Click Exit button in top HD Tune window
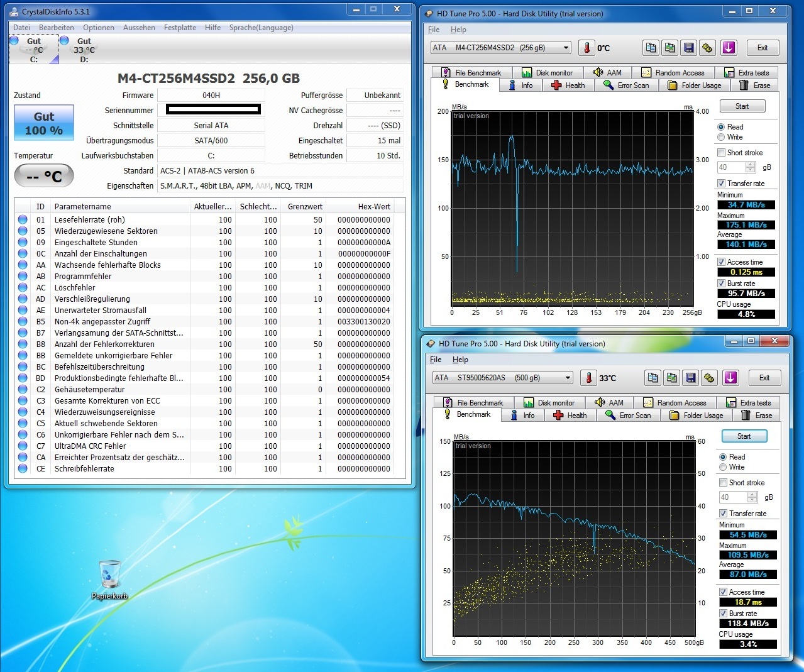The height and width of the screenshot is (672, 804). click(x=763, y=48)
